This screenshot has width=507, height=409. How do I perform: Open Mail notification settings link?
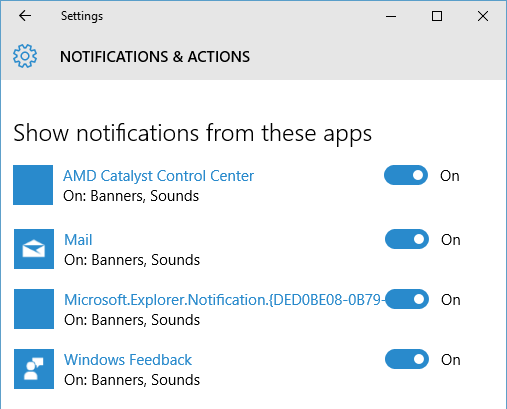(78, 240)
